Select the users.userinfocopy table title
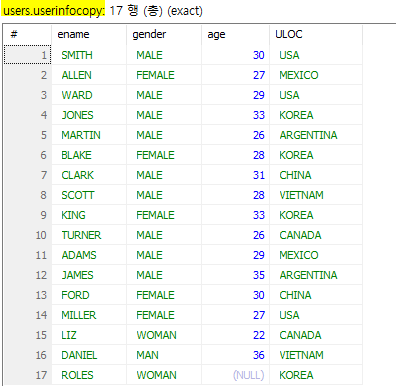The height and width of the screenshot is (386, 396). (x=53, y=11)
